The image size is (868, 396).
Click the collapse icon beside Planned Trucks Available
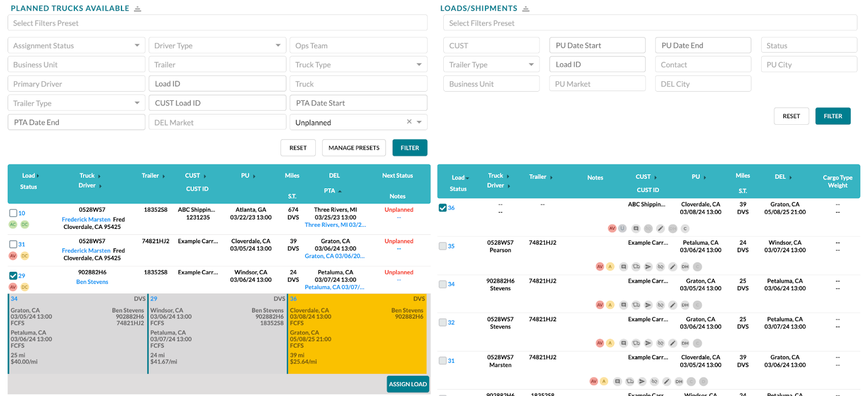click(x=138, y=9)
